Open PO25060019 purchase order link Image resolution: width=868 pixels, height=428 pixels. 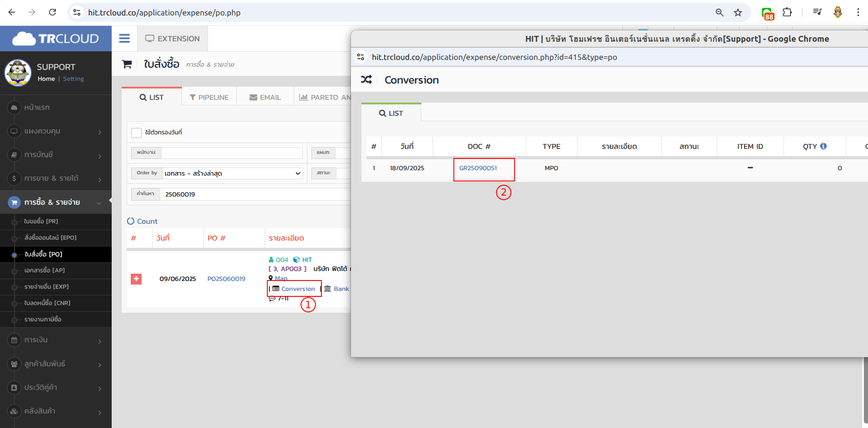[x=226, y=279]
